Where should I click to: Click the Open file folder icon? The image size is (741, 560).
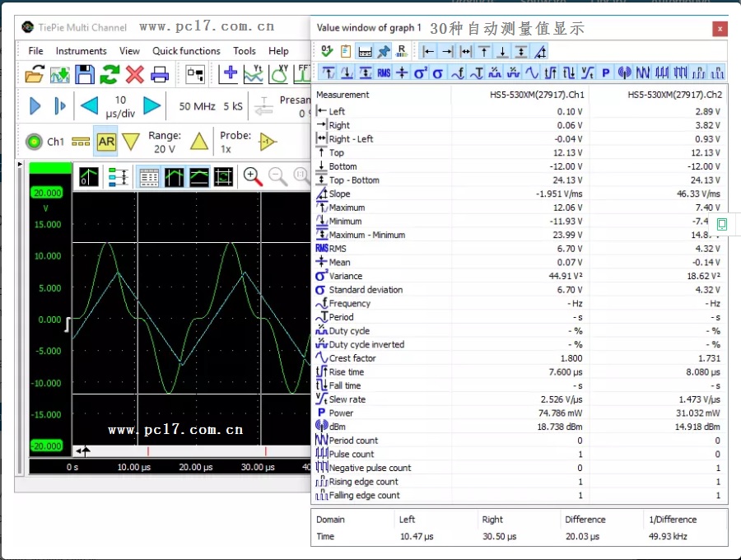click(34, 75)
